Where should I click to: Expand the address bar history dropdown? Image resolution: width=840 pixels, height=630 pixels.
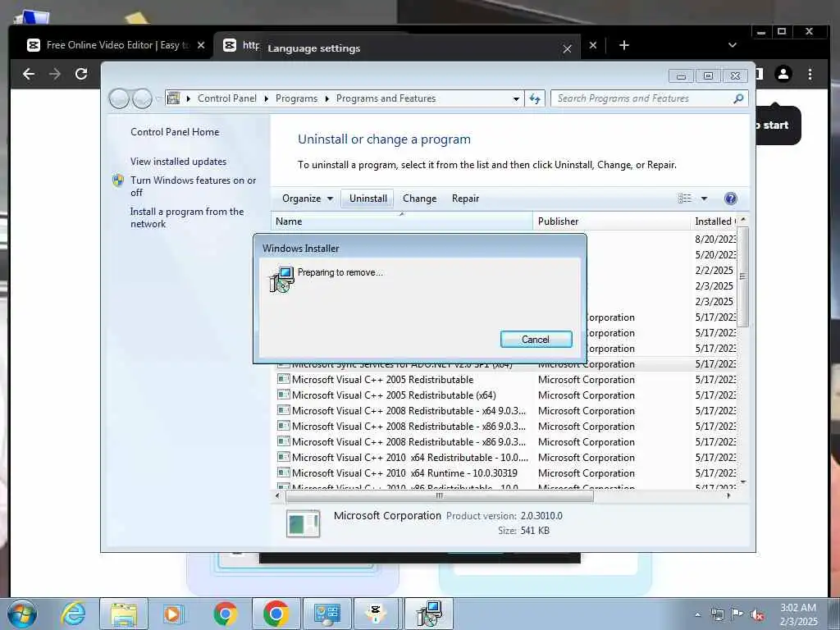[x=515, y=98]
